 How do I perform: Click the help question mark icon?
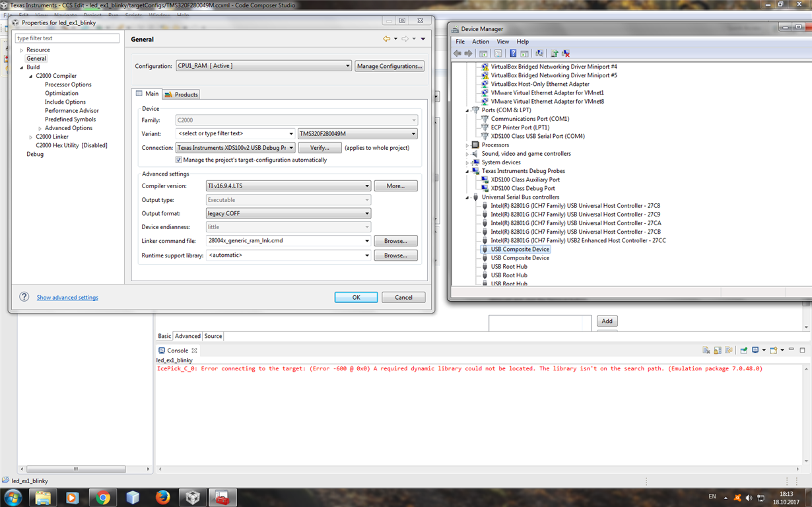(x=24, y=297)
